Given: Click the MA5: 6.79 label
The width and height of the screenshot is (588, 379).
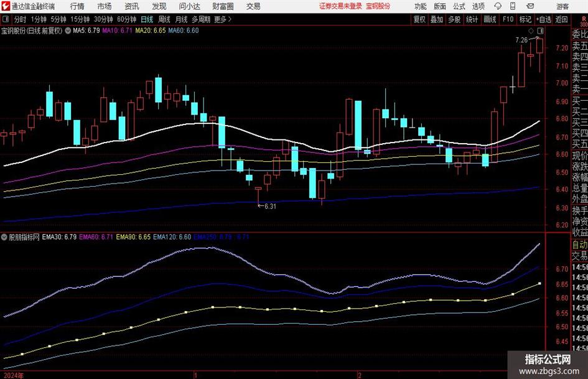Looking at the screenshot, I should click(86, 30).
